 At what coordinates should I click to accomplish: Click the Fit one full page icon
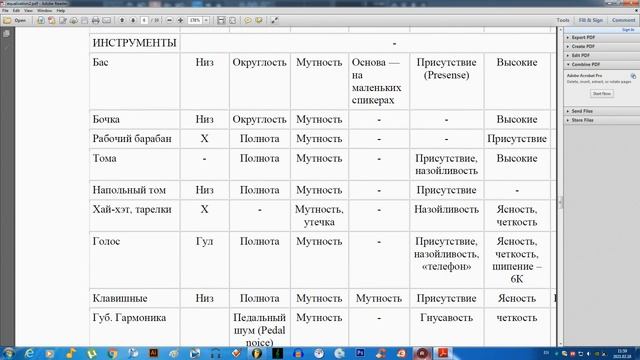(232, 20)
